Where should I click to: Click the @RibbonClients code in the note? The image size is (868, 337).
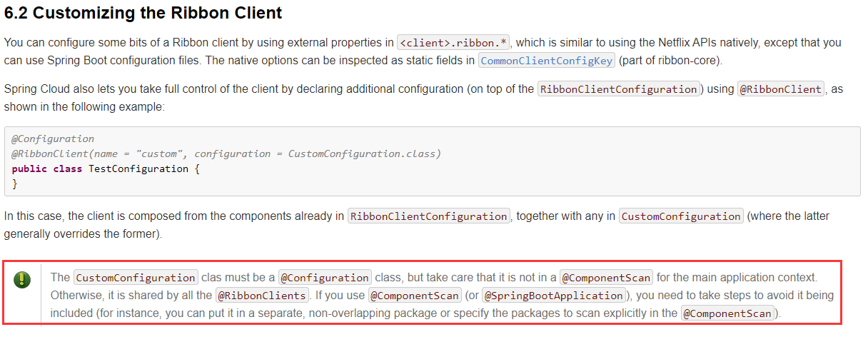[x=263, y=295]
